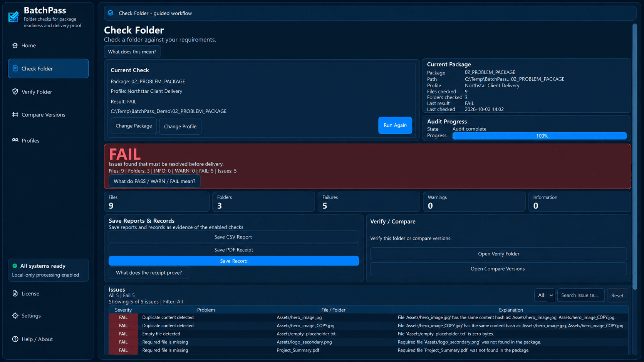Click the large FAIL result heading
Image resolution: width=644 pixels, height=362 pixels.
125,154
